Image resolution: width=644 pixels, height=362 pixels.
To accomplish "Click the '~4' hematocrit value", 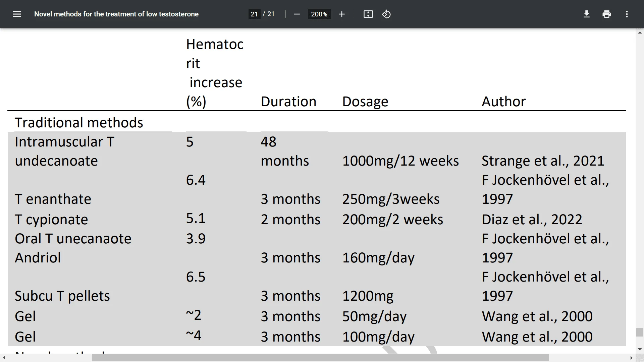I will [194, 336].
